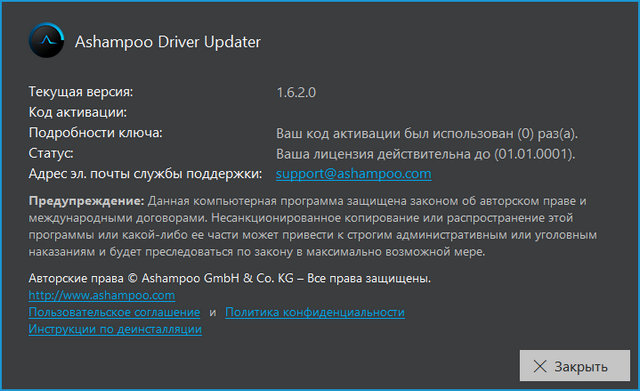Click the Ashampoo Driver Updater title text
640x391 pixels.
(167, 42)
